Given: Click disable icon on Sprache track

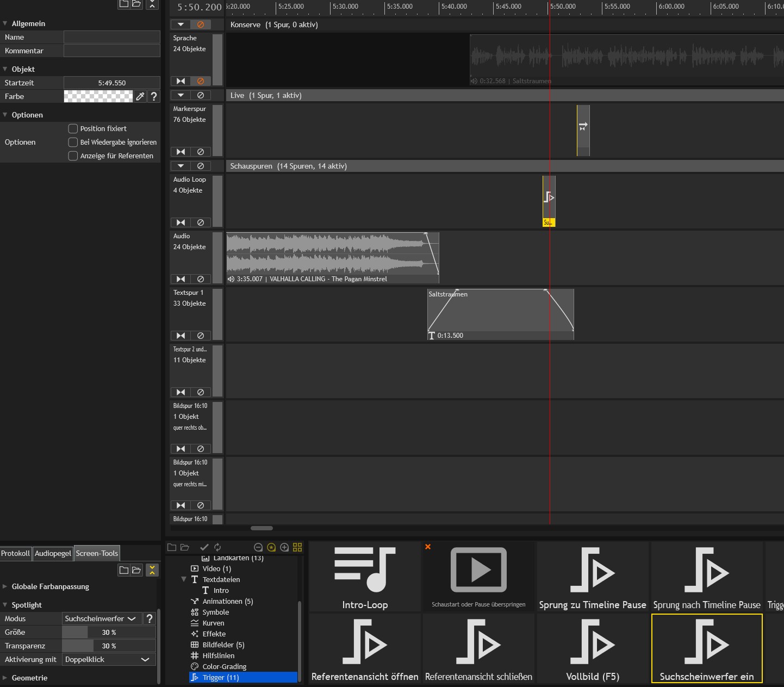Looking at the screenshot, I should [x=200, y=81].
